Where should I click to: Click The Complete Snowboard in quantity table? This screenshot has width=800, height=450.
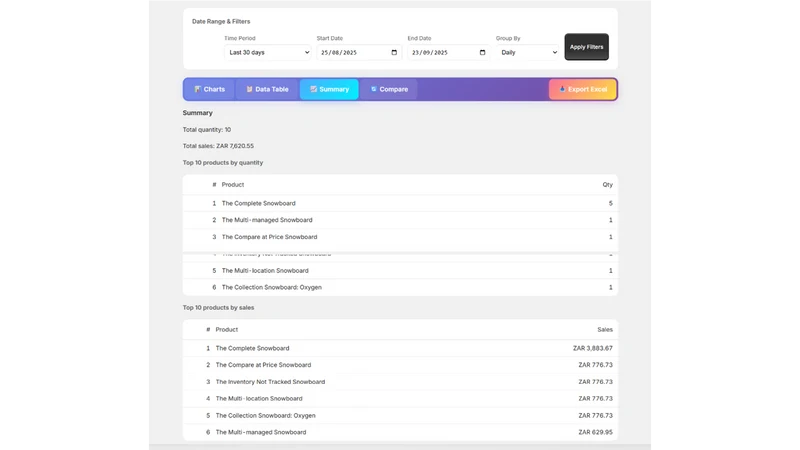(x=258, y=203)
